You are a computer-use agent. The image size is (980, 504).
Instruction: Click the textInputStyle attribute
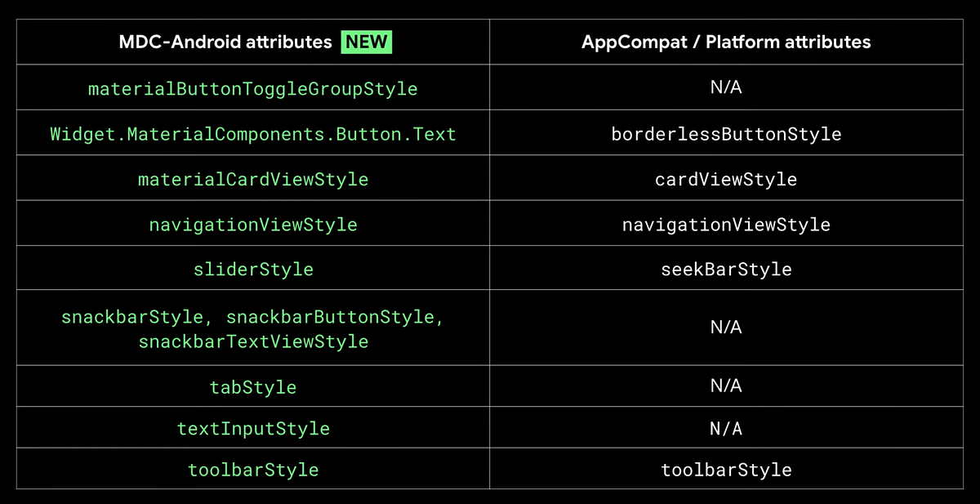click(253, 427)
